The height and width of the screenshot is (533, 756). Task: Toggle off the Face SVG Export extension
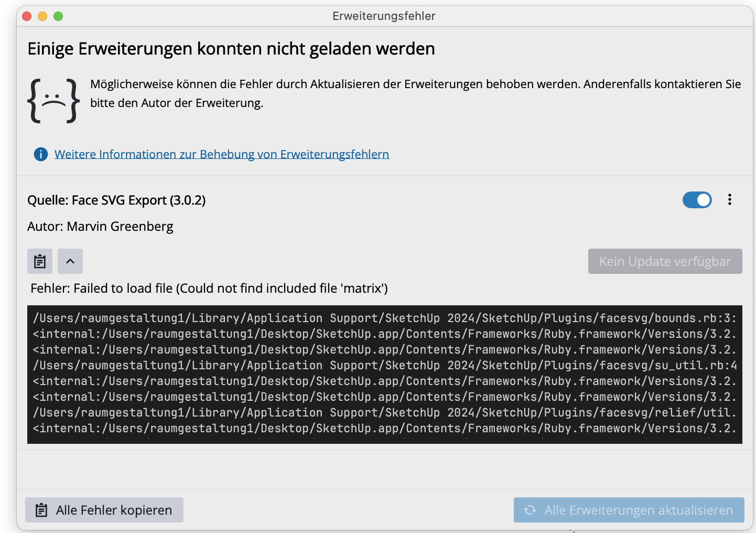point(697,200)
